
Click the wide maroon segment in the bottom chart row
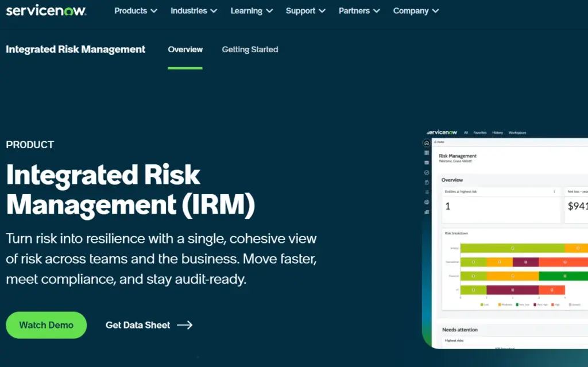point(513,289)
